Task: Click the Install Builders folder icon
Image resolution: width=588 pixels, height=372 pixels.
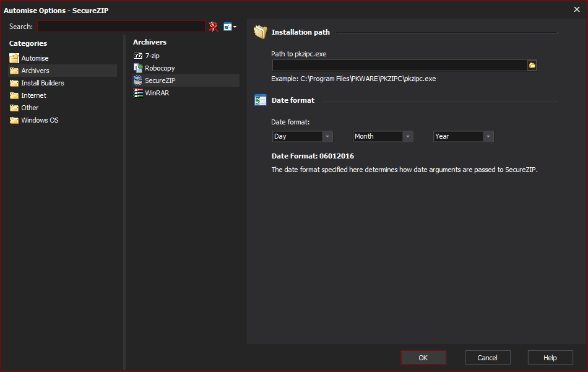Action: click(x=14, y=83)
